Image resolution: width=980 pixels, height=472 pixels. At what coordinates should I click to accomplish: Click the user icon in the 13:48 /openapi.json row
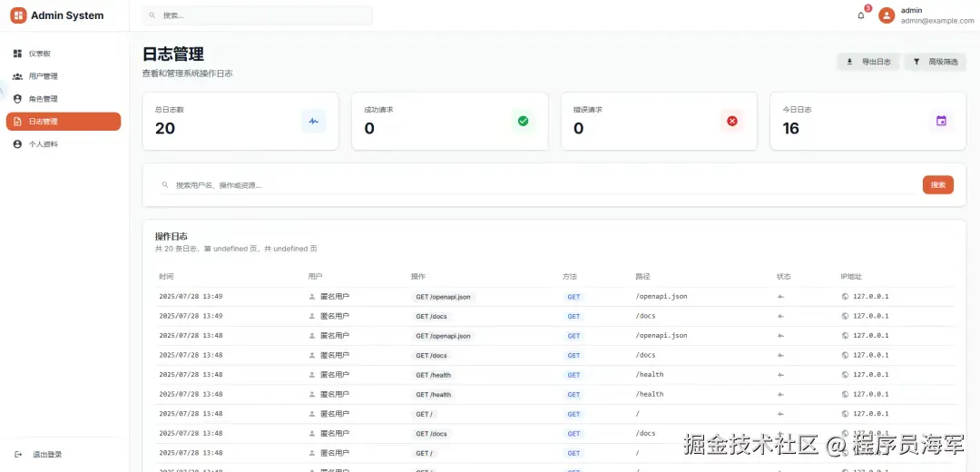coord(312,336)
